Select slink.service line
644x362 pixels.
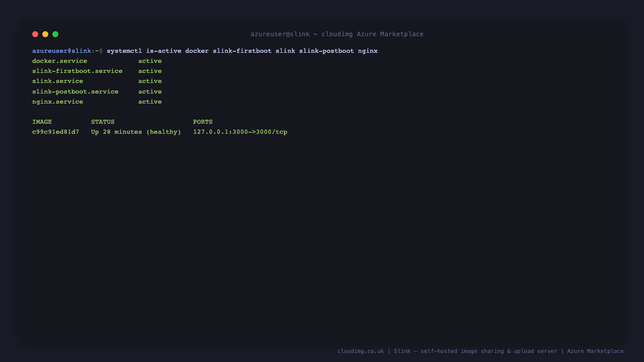(97, 81)
